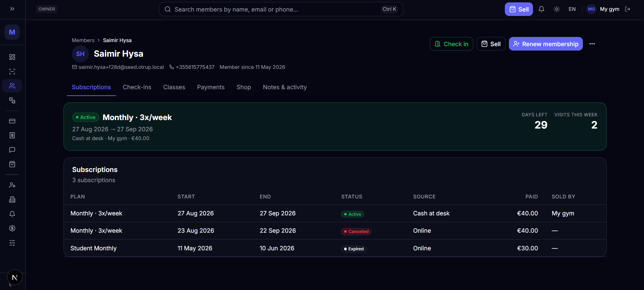Log out using the exit arrow icon

pyautogui.click(x=628, y=9)
